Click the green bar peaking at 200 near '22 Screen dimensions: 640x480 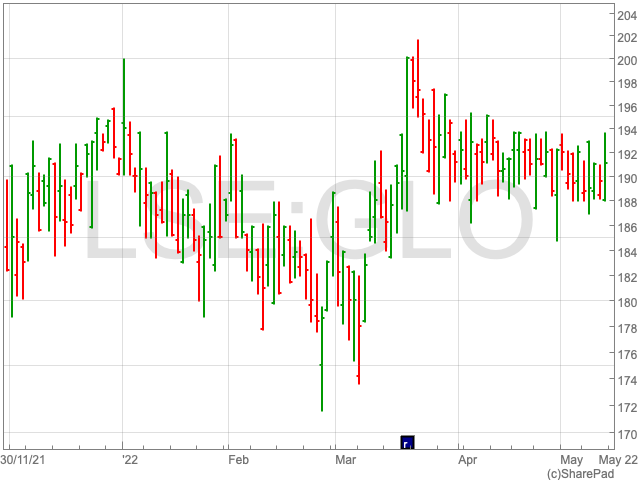click(123, 115)
